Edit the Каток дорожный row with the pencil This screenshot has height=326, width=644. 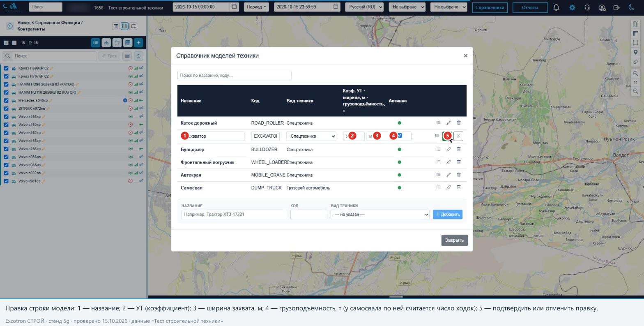pos(448,123)
